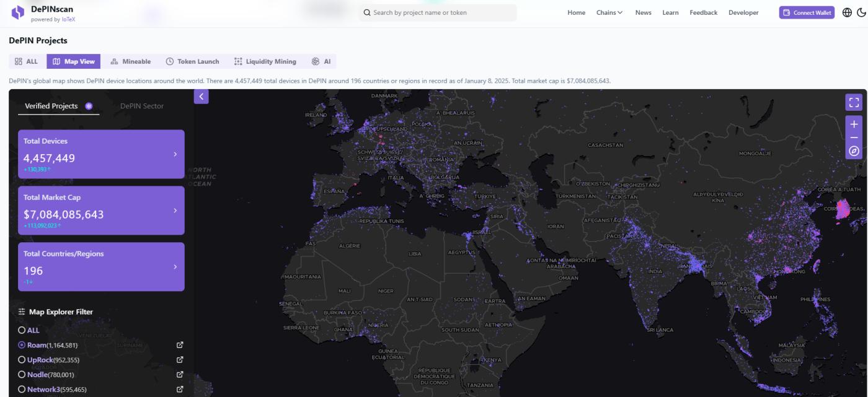Select the UpRock map filter radio
This screenshot has height=397, width=868.
[22, 360]
